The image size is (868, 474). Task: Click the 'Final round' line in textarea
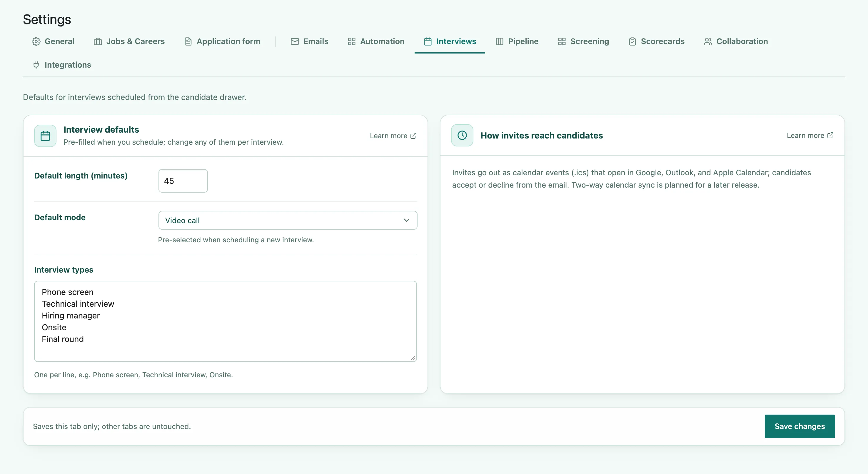pos(63,339)
